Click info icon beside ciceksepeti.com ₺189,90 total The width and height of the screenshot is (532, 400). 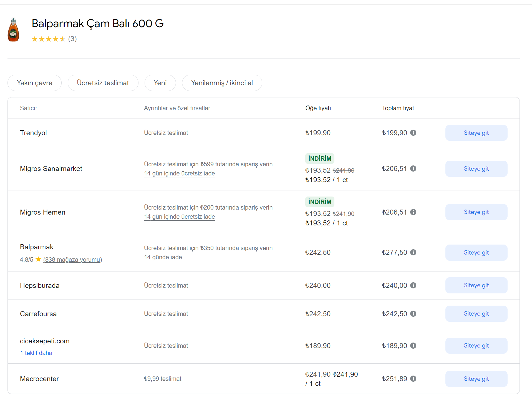[x=413, y=346]
